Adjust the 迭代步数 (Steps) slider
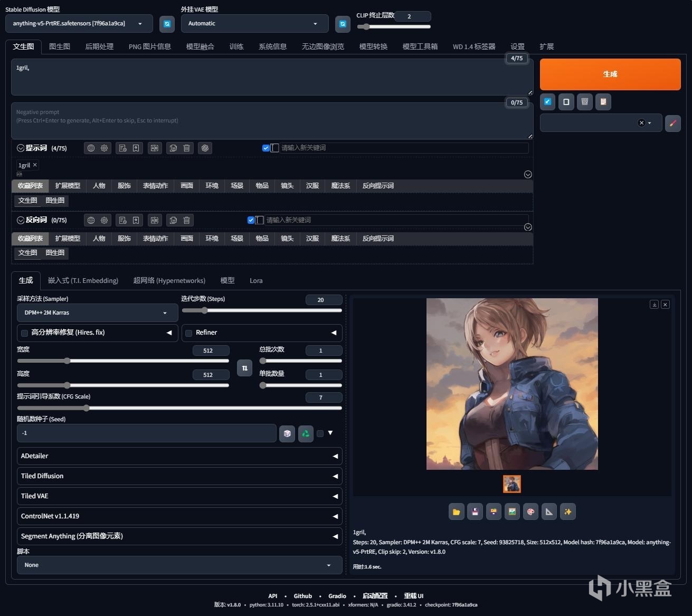 pos(262,311)
